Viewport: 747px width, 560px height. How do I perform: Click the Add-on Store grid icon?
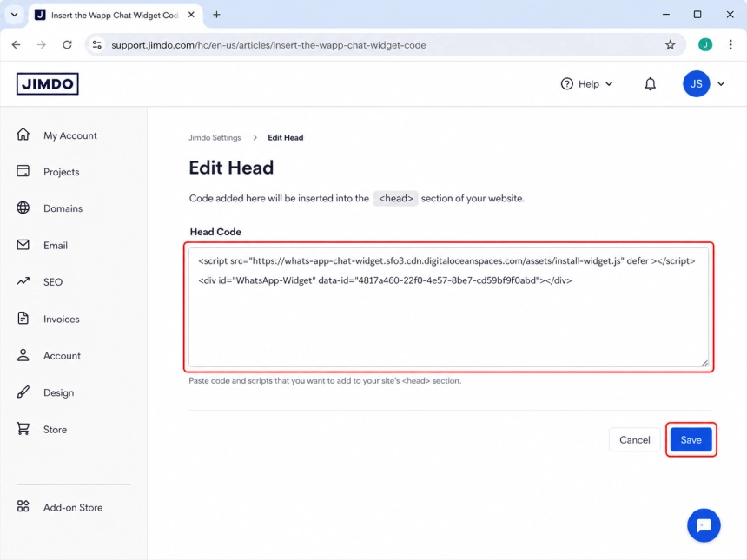pyautogui.click(x=23, y=506)
